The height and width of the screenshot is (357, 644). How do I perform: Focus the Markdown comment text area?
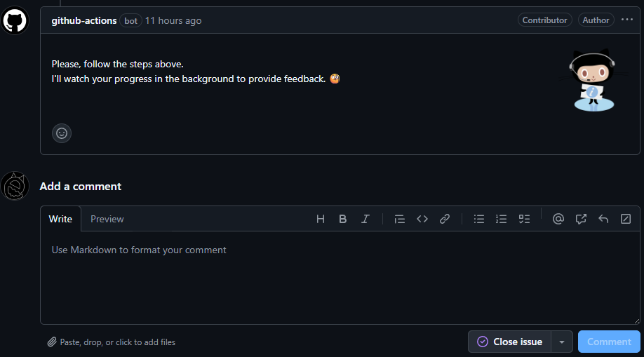click(x=340, y=281)
